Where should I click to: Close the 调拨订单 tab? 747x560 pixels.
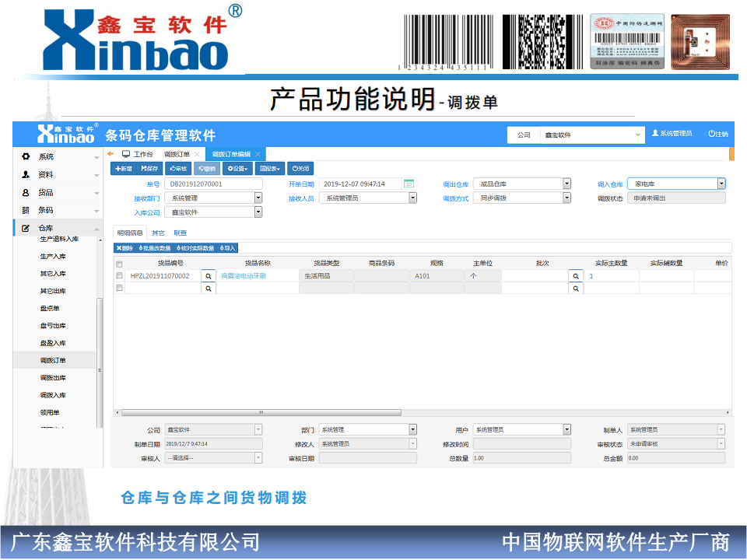point(197,154)
